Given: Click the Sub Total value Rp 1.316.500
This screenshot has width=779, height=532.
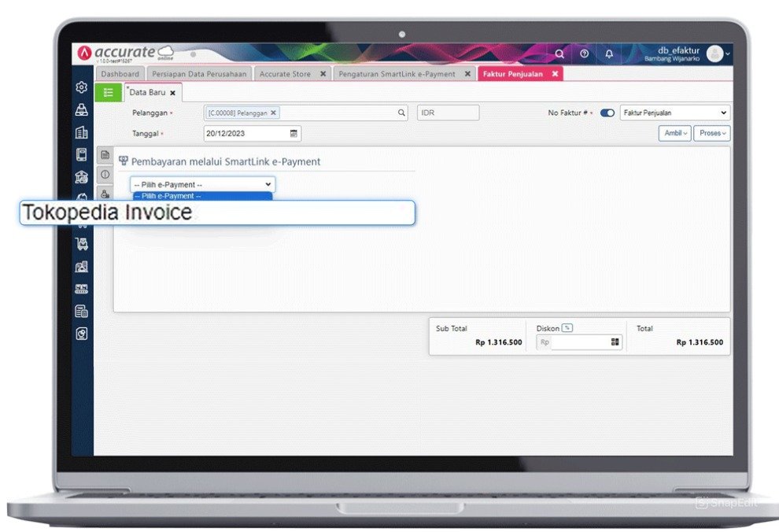Looking at the screenshot, I should 498,342.
